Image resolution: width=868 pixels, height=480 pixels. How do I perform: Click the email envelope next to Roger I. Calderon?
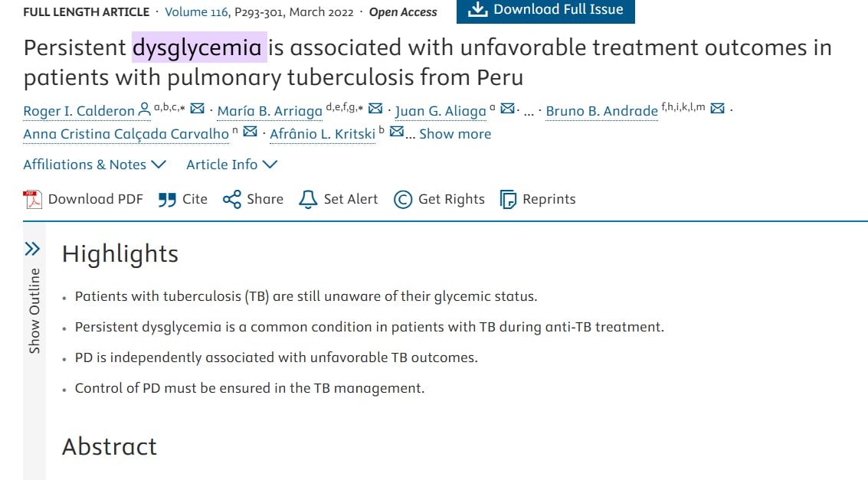197,109
